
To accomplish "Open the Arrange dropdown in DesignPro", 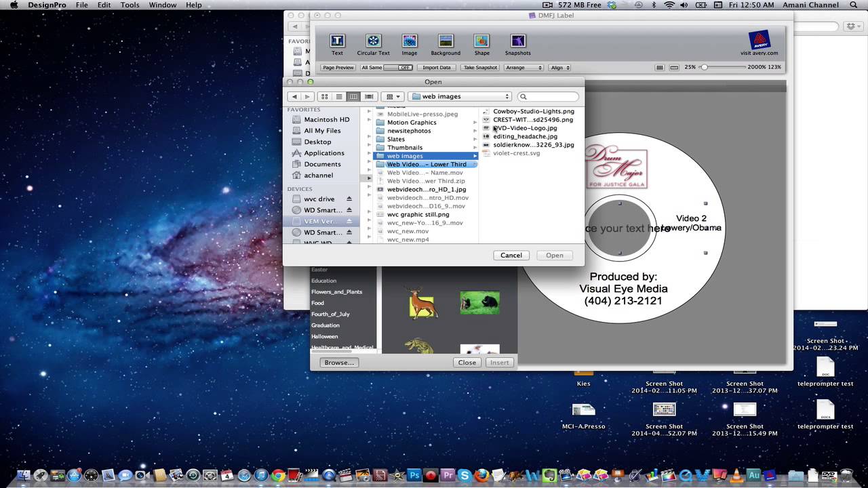I will click(x=524, y=68).
